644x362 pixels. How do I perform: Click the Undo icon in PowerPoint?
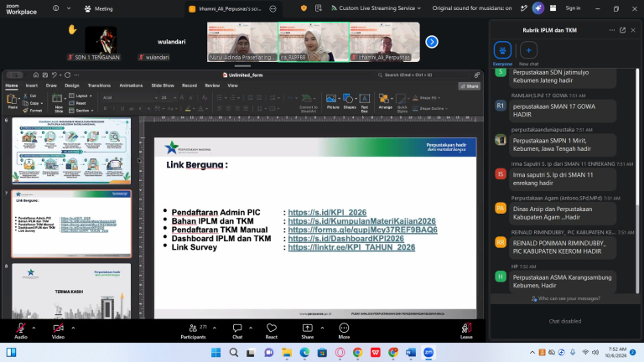[54, 75]
